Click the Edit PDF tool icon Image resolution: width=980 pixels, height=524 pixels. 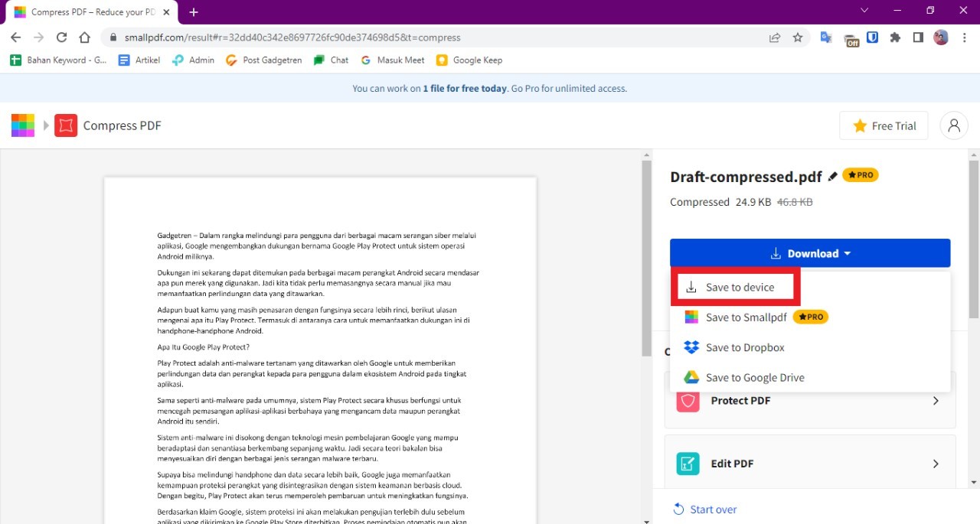[688, 463]
